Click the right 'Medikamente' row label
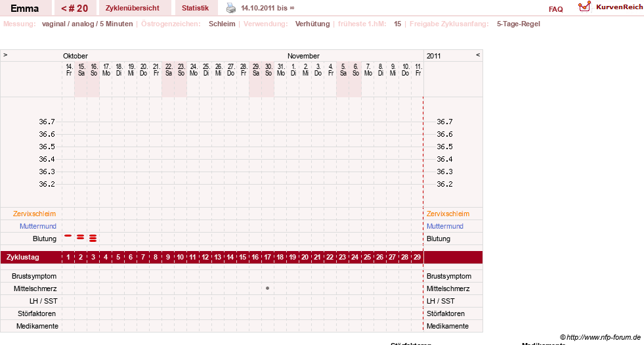The width and height of the screenshot is (644, 345). 448,326
